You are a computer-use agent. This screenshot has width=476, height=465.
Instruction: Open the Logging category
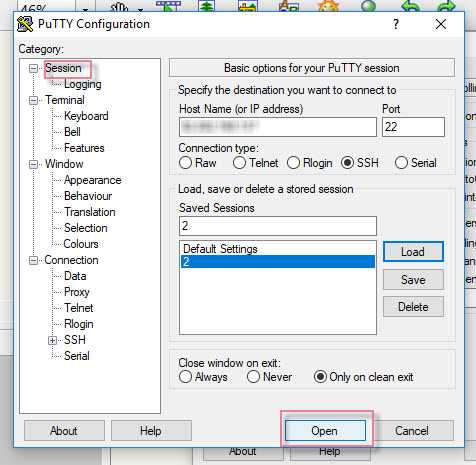coord(83,84)
